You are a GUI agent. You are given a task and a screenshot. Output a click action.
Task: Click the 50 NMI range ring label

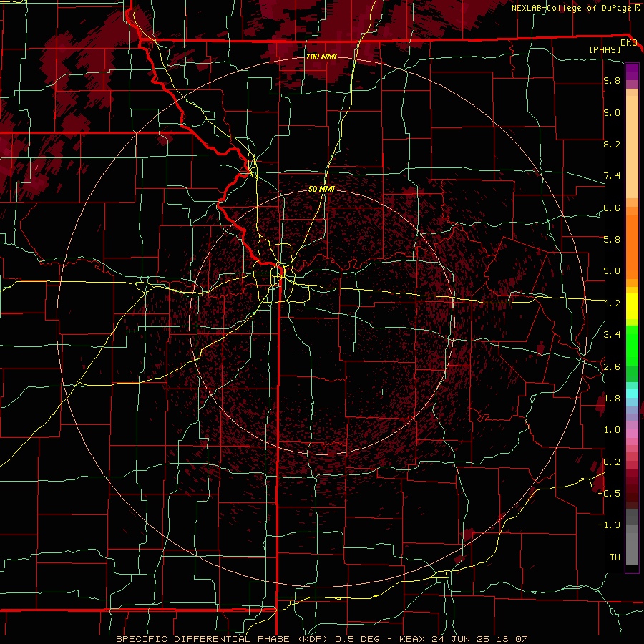[321, 189]
